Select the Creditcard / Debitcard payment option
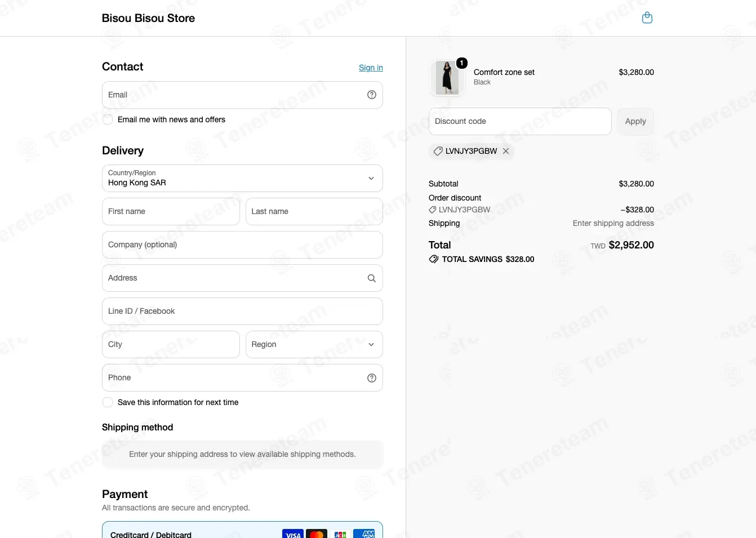 click(242, 530)
